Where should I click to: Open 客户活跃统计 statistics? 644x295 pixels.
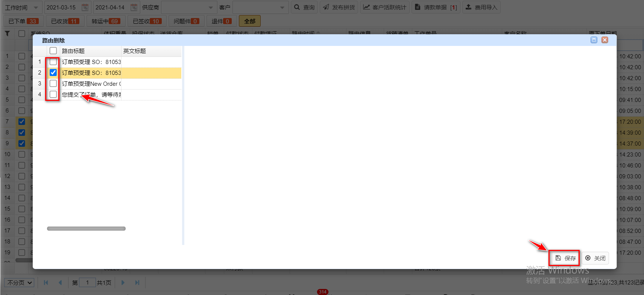click(384, 8)
